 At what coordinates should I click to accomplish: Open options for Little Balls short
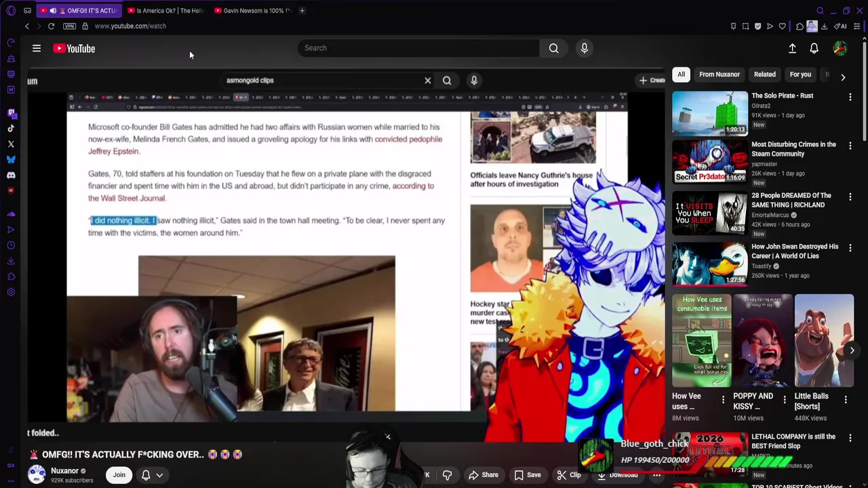click(x=846, y=400)
